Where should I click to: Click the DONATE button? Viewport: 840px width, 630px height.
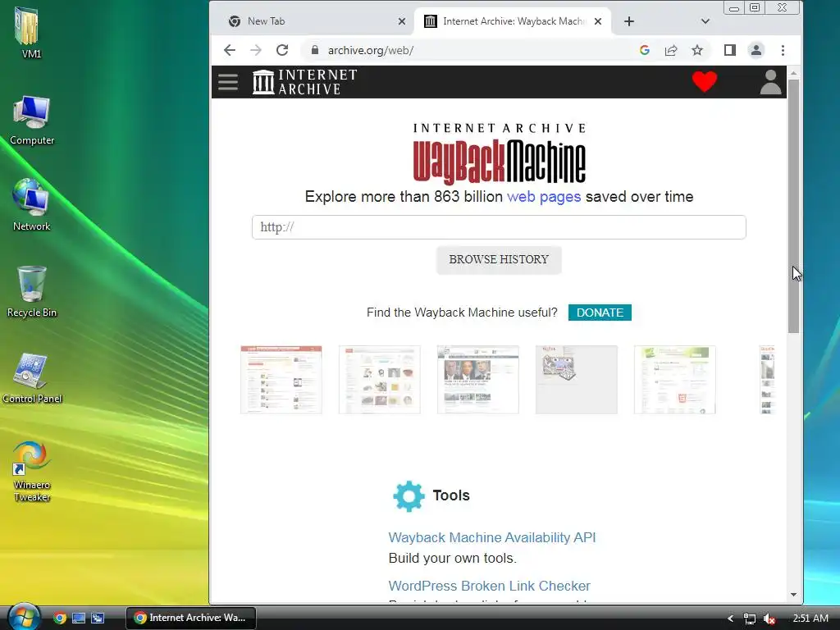click(x=600, y=313)
